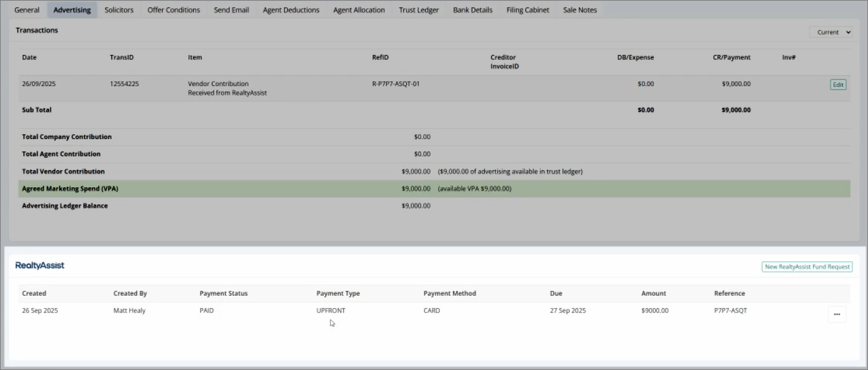Click the Agreed Marketing Spend (VPA) row
Screen dimensions: 868x370
[434, 188]
